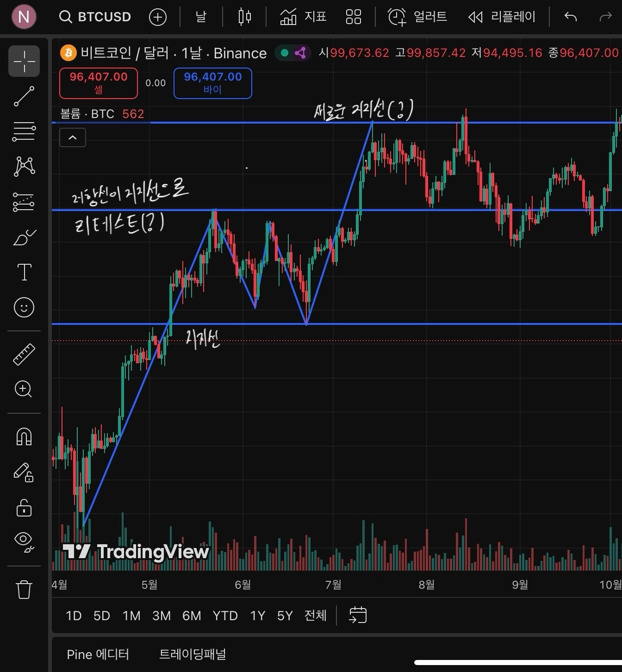Redo the last chart action
Screen dimensions: 622x672
[605, 17]
